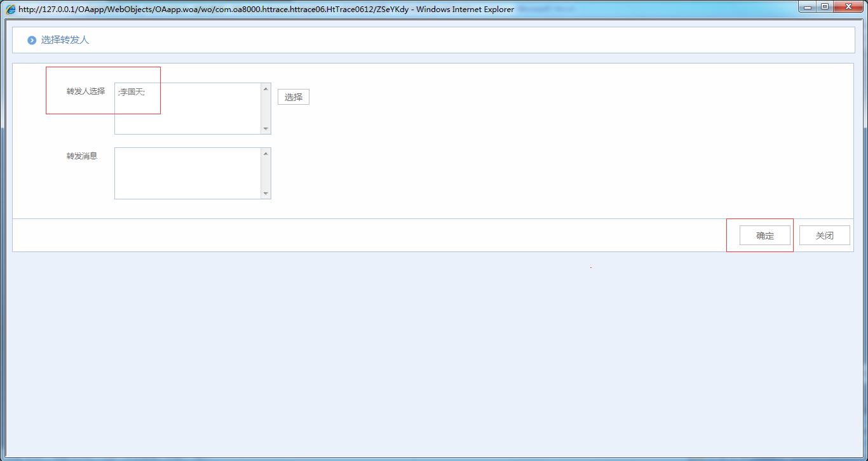Click the blue arrow icon beside 选择转发人

pos(32,40)
